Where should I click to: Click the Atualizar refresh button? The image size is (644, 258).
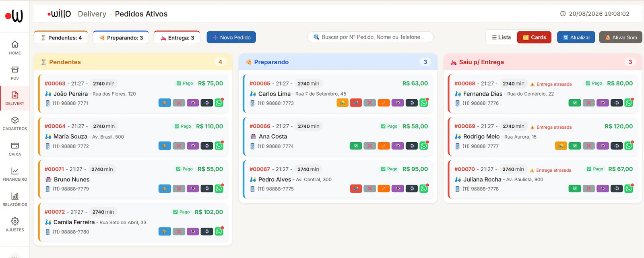[576, 37]
